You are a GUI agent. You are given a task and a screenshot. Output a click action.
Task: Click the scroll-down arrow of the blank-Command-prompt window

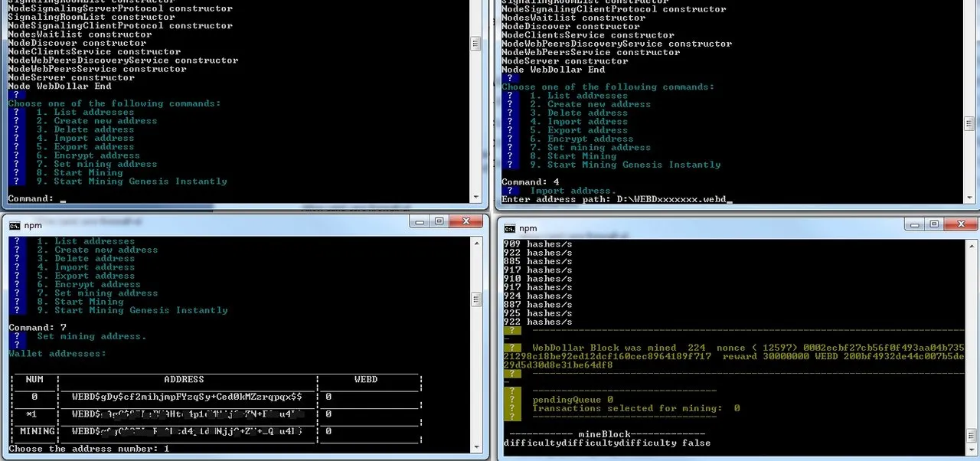[x=476, y=198]
